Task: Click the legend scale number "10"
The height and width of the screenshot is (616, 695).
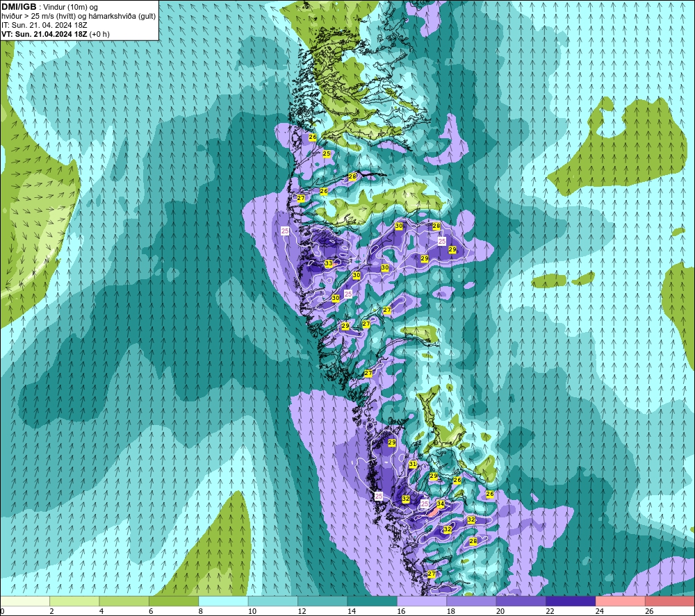Action: [252, 611]
